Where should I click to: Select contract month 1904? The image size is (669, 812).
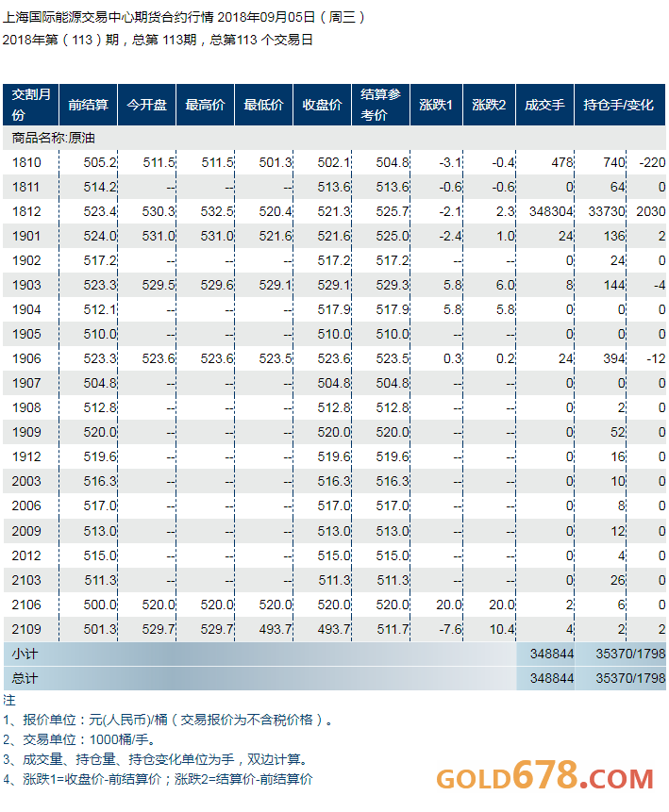26,309
